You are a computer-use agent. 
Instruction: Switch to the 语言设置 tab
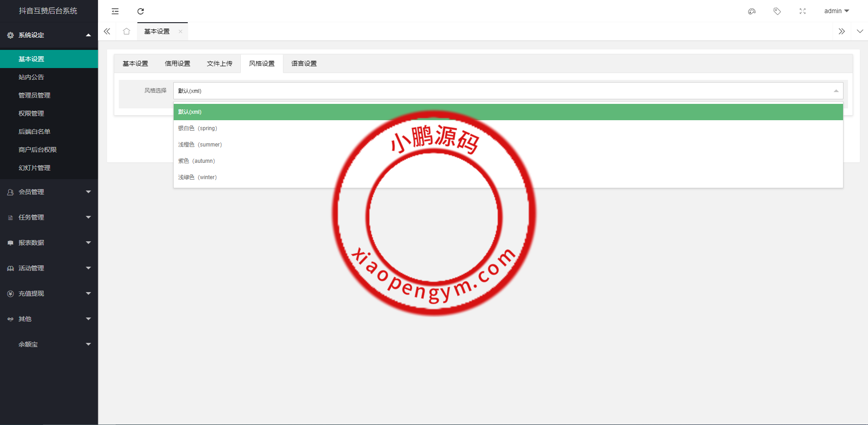coord(304,64)
